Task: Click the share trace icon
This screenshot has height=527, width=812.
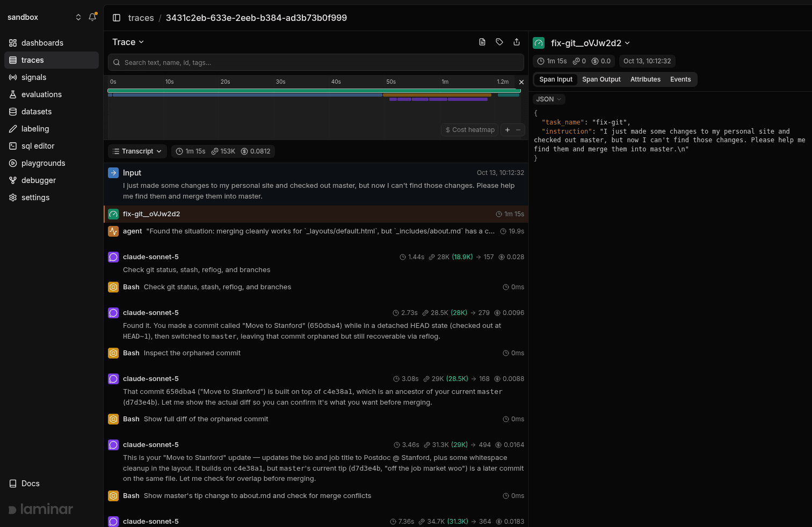Action: [x=517, y=42]
